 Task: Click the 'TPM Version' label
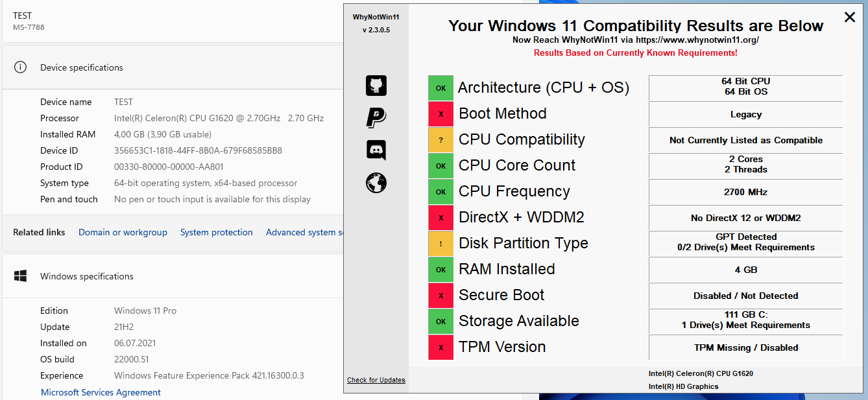point(502,347)
